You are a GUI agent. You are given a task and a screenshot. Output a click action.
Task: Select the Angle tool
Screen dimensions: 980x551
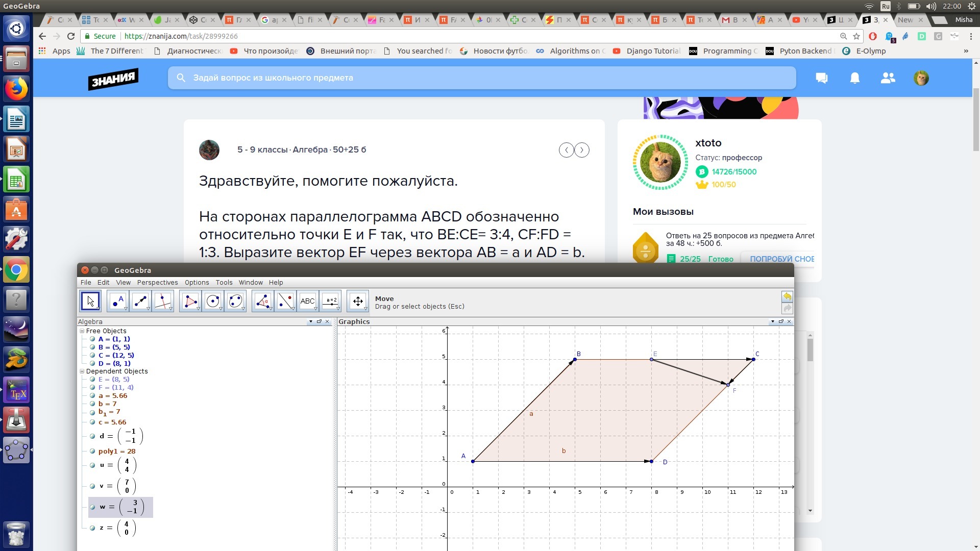[x=262, y=301]
